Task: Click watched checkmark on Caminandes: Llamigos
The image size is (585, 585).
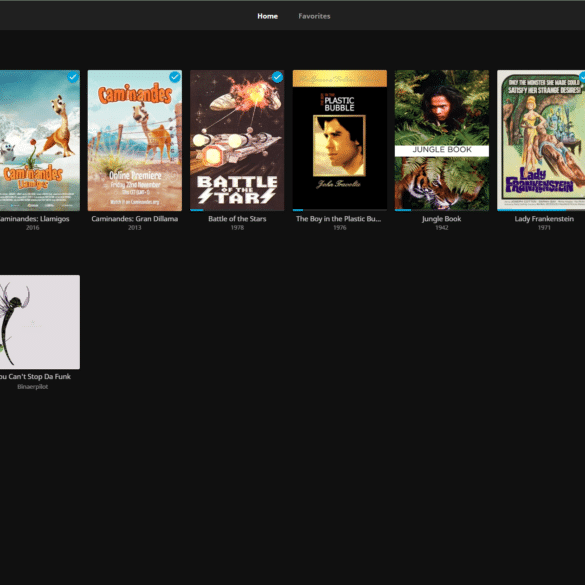Action: click(x=73, y=77)
